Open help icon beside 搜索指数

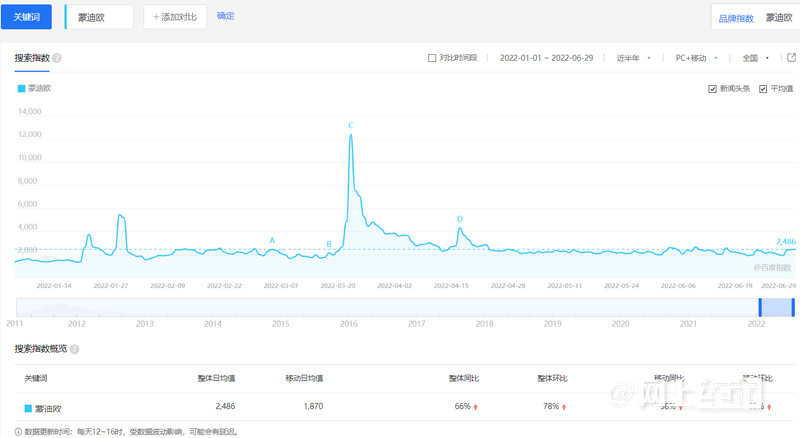point(57,58)
